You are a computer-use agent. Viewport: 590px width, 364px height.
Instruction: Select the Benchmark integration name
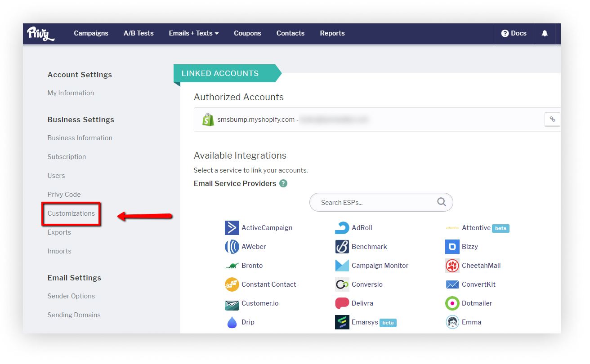369,247
